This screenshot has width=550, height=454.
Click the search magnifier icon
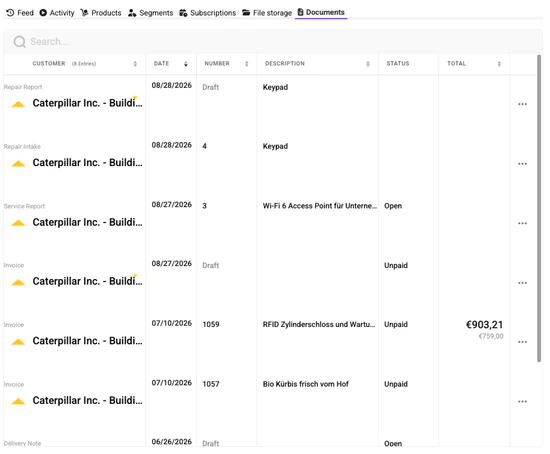point(20,42)
